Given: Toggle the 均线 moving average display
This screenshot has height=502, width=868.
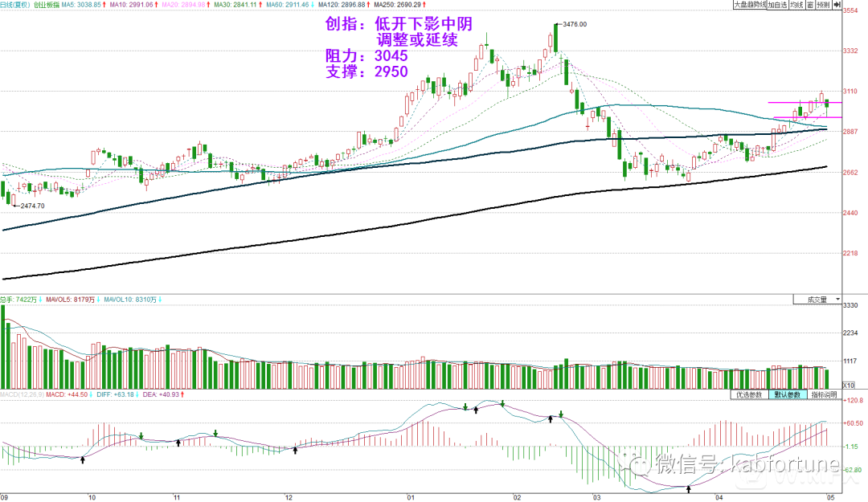Looking at the screenshot, I should (x=796, y=5).
